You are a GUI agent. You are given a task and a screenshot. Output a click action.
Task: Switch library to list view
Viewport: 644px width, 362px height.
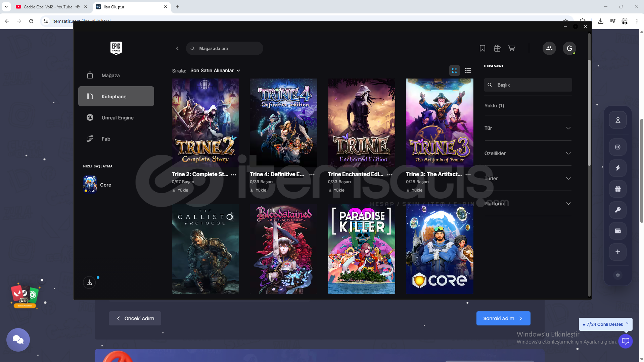(468, 70)
